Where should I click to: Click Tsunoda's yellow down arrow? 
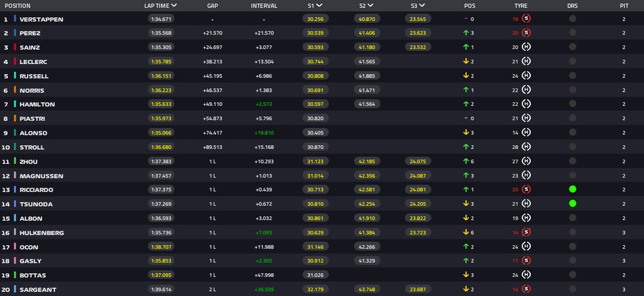[466, 204]
